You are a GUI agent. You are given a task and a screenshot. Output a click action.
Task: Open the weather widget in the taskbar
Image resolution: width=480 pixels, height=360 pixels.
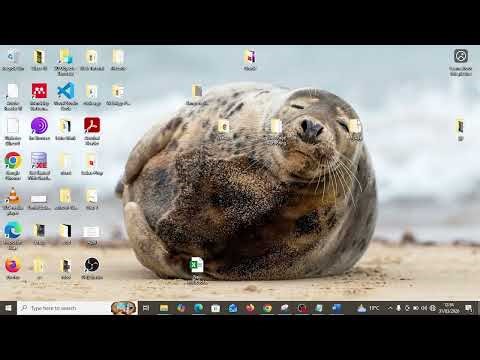click(x=368, y=308)
